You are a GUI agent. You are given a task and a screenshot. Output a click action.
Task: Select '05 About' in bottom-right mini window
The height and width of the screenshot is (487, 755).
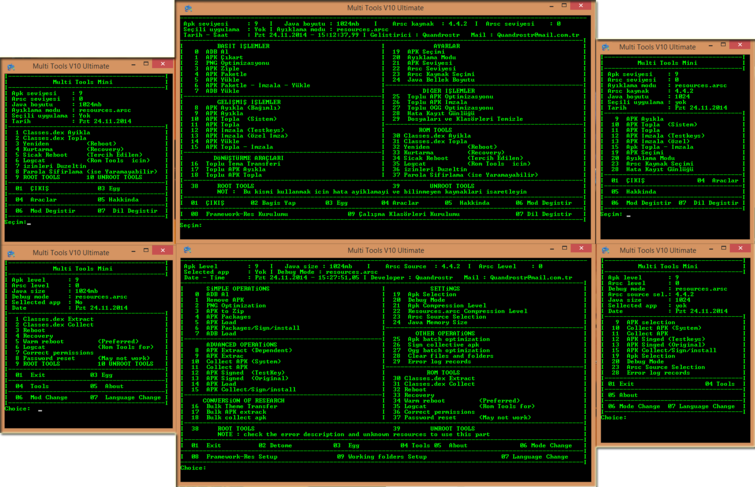tap(623, 395)
